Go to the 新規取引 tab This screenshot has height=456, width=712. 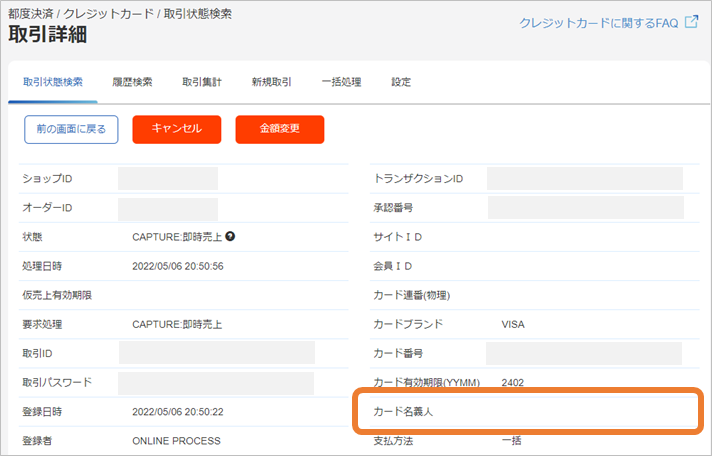272,82
